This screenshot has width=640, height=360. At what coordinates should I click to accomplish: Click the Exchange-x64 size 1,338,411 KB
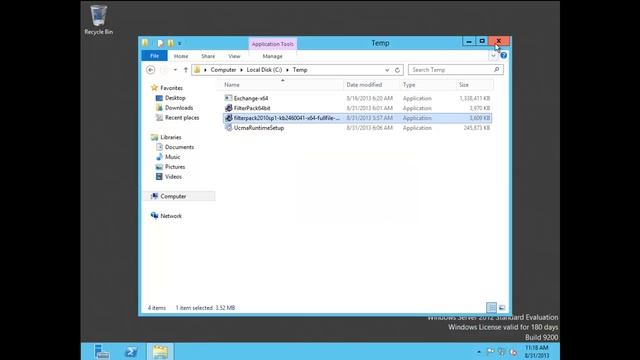[475, 98]
